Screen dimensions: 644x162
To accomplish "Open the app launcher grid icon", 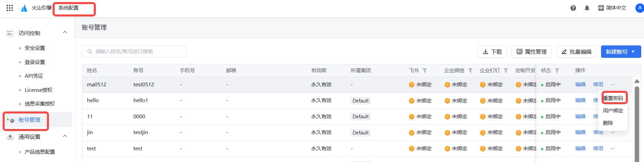I will point(10,8).
